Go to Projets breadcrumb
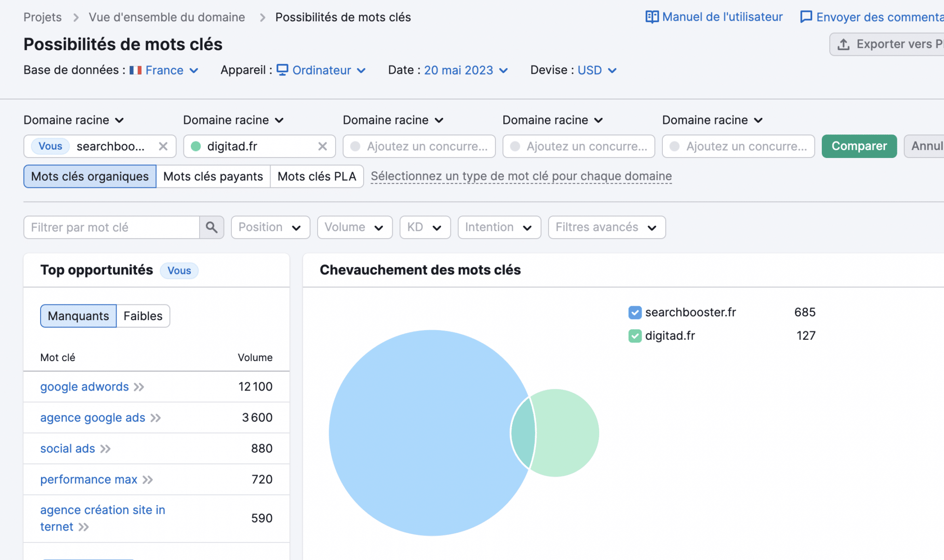The height and width of the screenshot is (560, 944). point(42,17)
